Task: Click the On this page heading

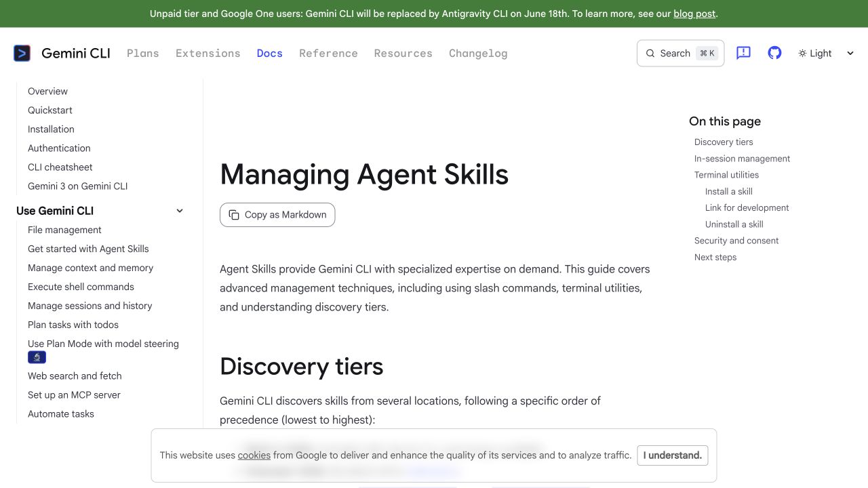Action: click(725, 121)
